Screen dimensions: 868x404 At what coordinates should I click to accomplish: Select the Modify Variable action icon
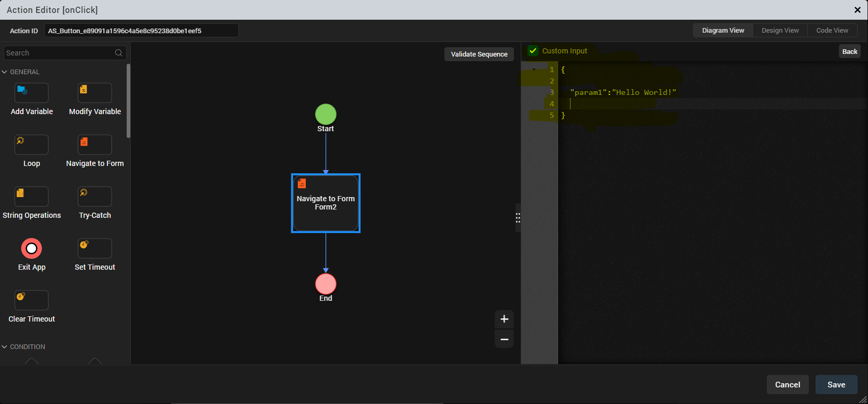(x=94, y=93)
